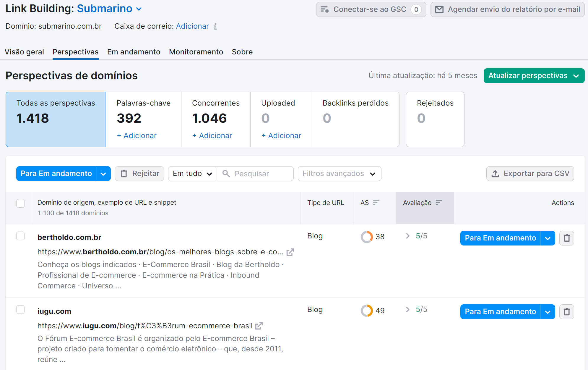Image resolution: width=588 pixels, height=370 pixels.
Task: Click Conectar-se ao GSC button
Action: point(371,9)
